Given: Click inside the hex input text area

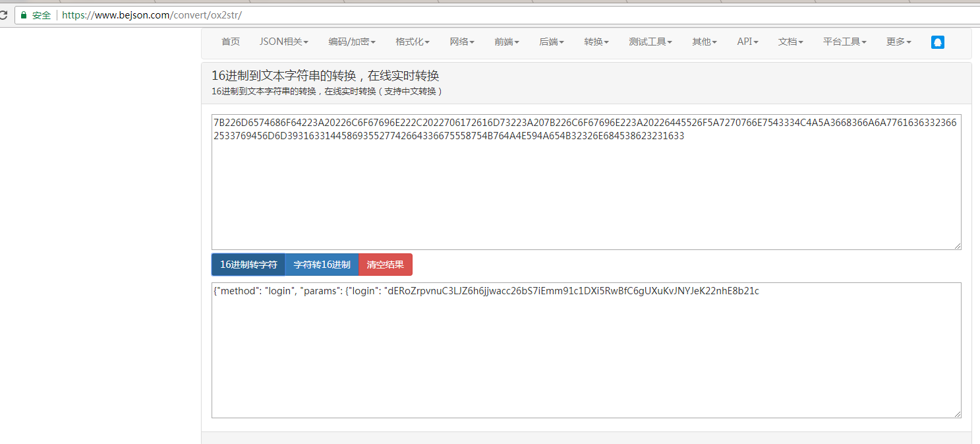Looking at the screenshot, I should (586, 191).
